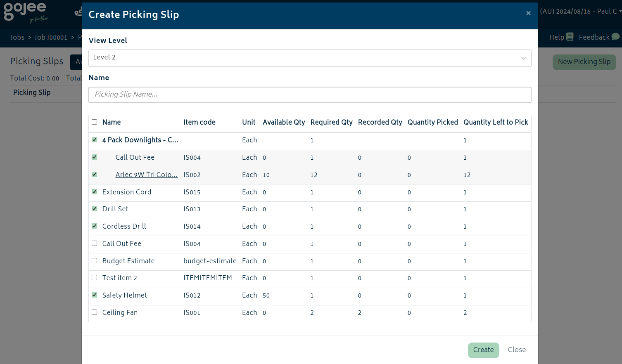Viewport: 622px width, 364px height.
Task: Select the Test item 2 row name
Action: (120, 278)
